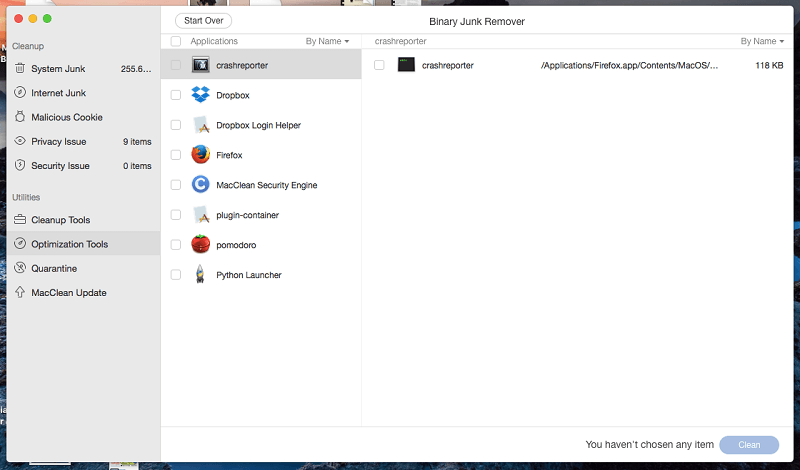
Task: Click the crashreporter app icon in Applications list
Action: 201,65
